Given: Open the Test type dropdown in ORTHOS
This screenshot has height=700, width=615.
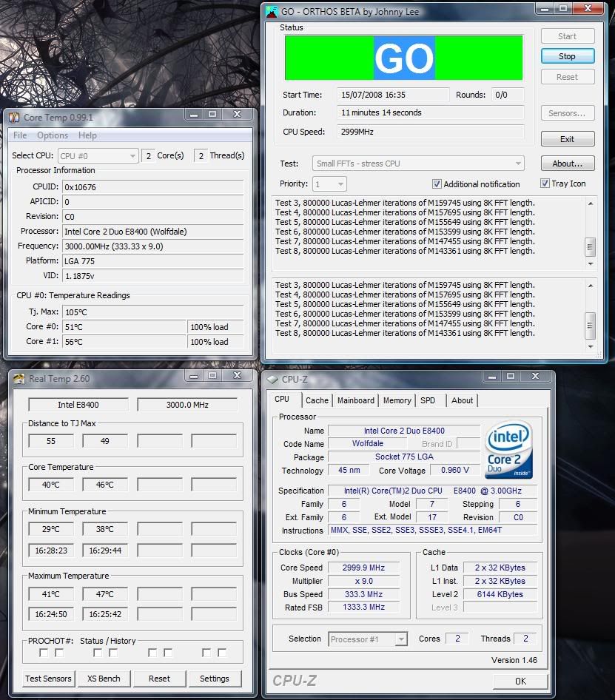Looking at the screenshot, I should click(x=418, y=164).
